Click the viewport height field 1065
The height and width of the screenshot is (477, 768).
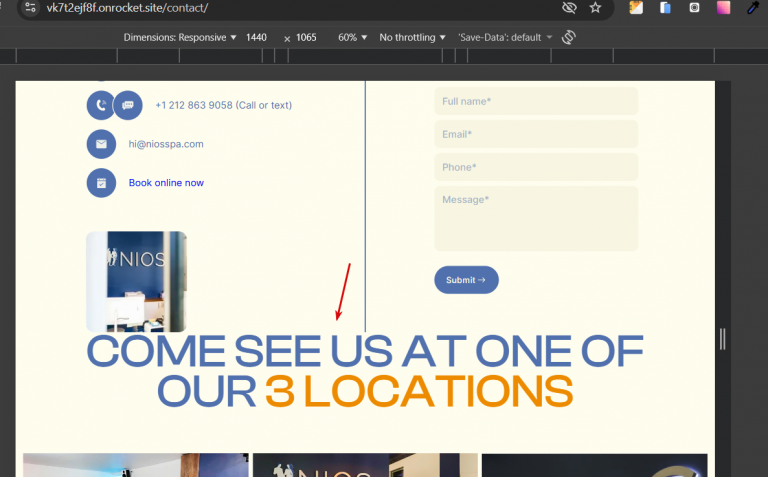click(306, 37)
